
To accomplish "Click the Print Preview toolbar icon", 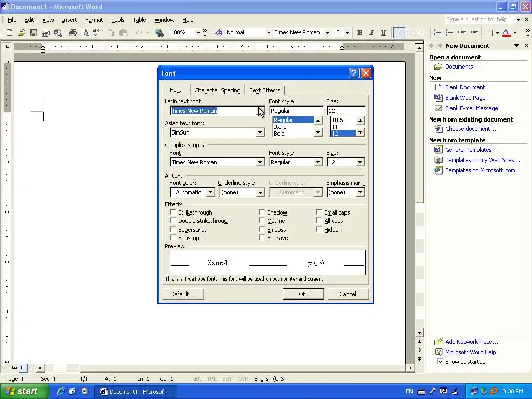I will click(x=84, y=33).
